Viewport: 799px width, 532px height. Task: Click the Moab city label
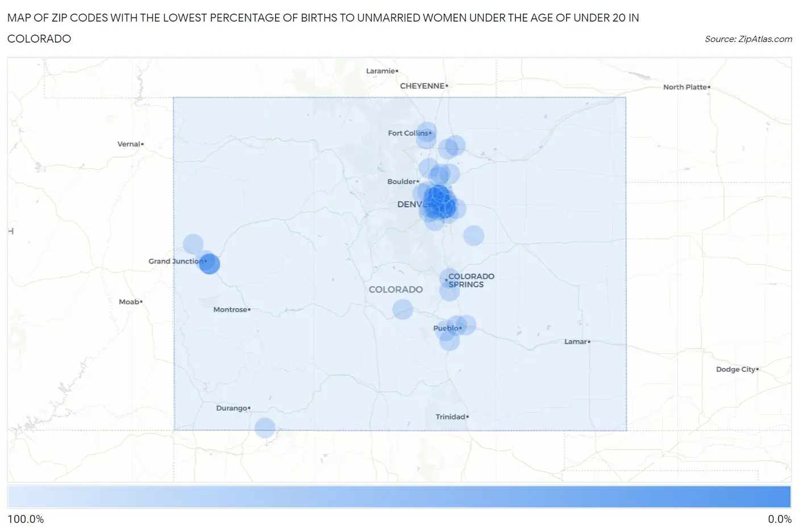coord(130,301)
